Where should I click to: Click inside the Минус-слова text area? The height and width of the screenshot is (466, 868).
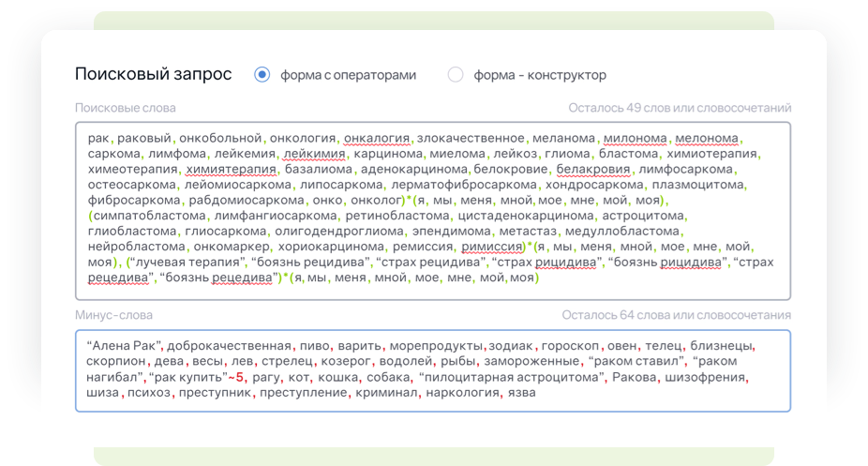point(433,370)
